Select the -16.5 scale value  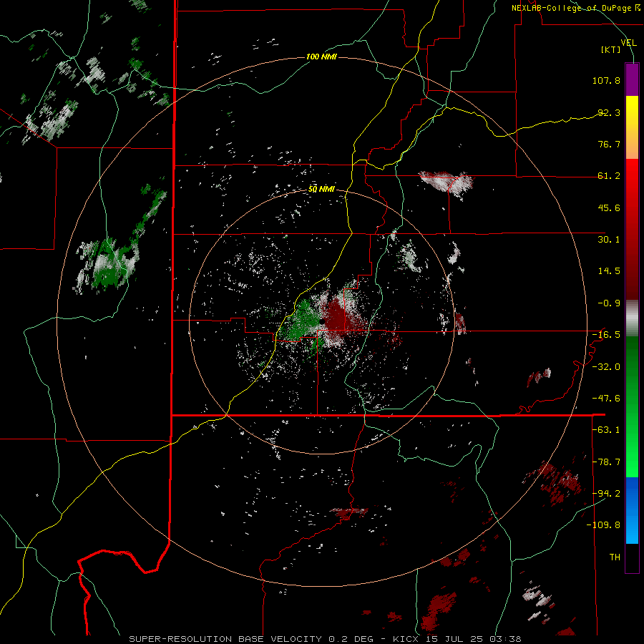click(606, 335)
